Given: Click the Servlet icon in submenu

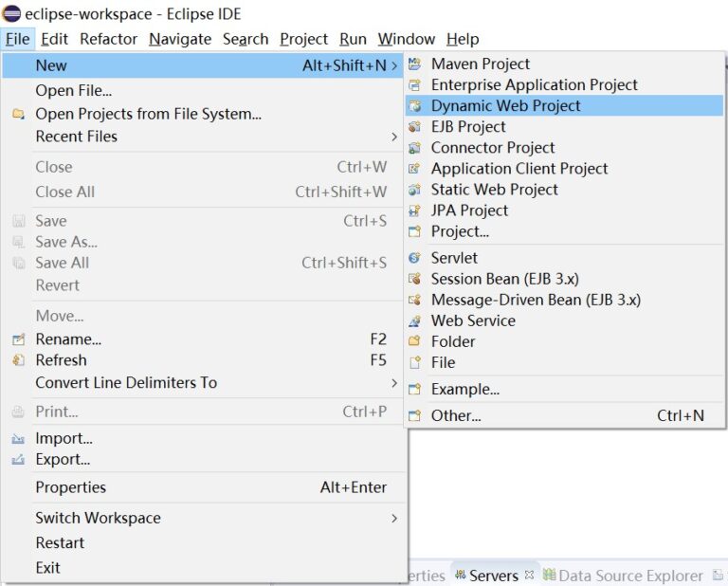Looking at the screenshot, I should (x=414, y=258).
